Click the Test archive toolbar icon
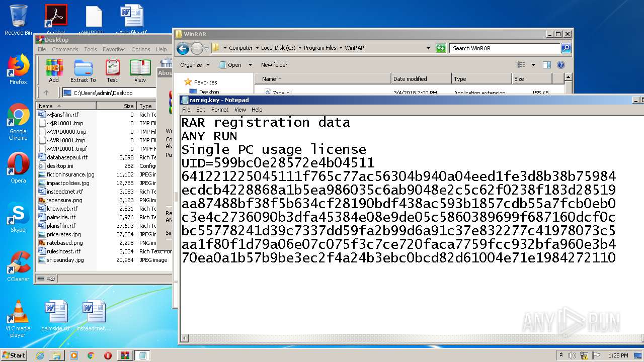 pos(112,71)
